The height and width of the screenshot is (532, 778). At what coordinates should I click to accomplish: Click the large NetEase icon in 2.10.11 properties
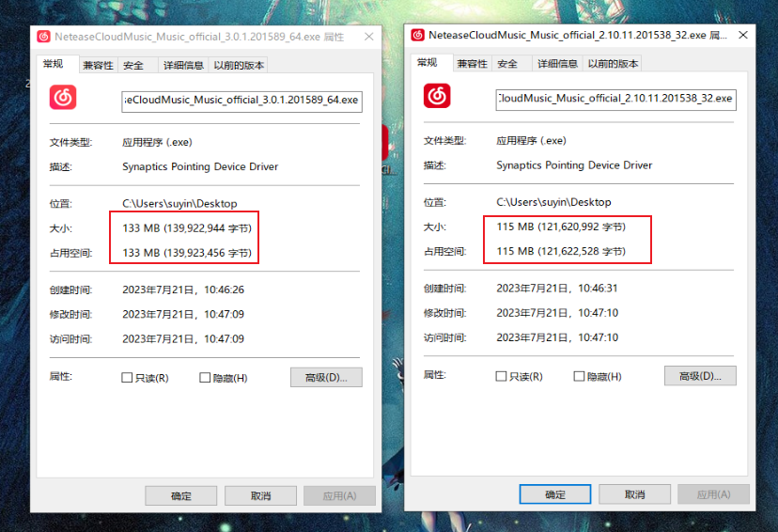pos(437,96)
